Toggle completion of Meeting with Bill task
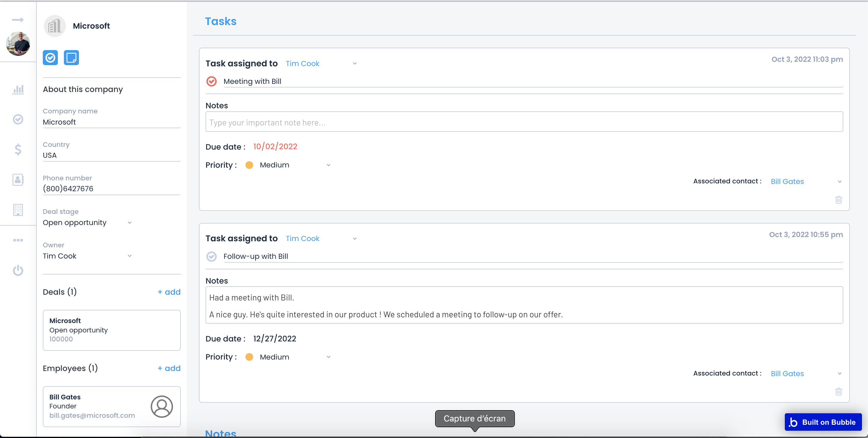Image resolution: width=868 pixels, height=438 pixels. point(211,81)
